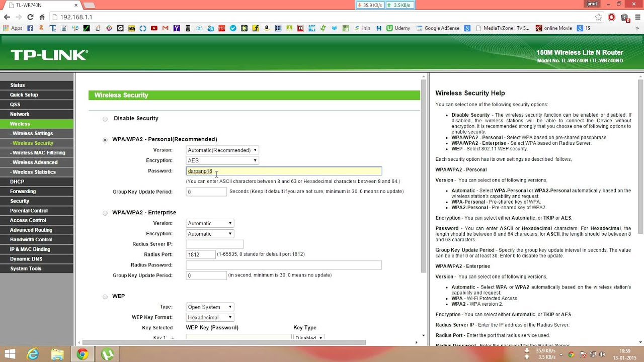Open the online Movie bookmark
Screen dimensions: 644x362
click(x=554, y=28)
